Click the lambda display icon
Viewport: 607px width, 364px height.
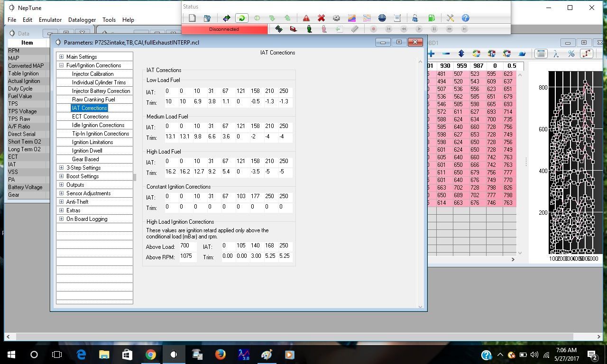(x=556, y=54)
